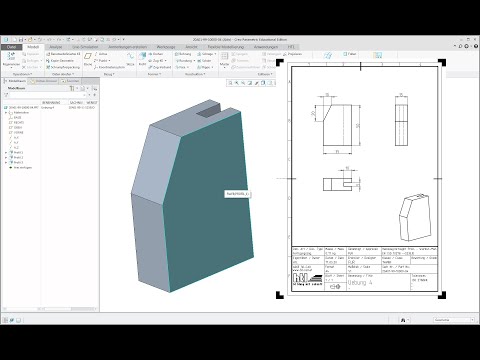This screenshot has width=480, height=360.
Task: Open the Anmerkungen erstellen tab
Action: [x=128, y=47]
